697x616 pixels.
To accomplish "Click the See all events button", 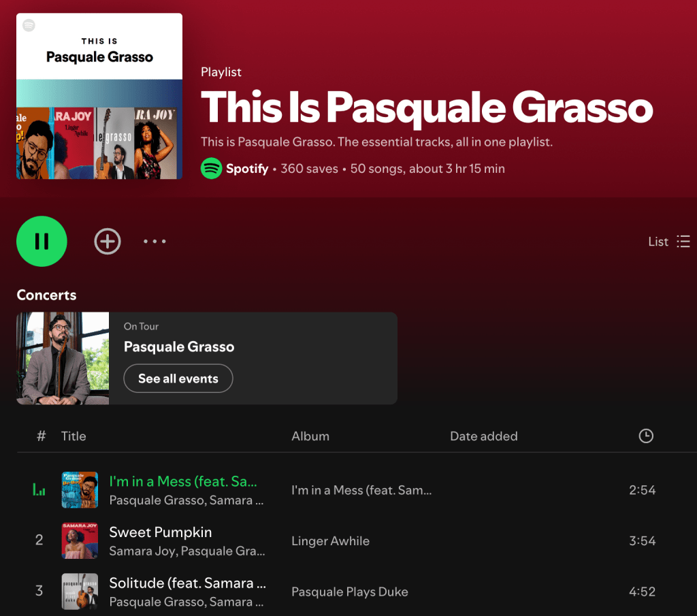I will (178, 378).
